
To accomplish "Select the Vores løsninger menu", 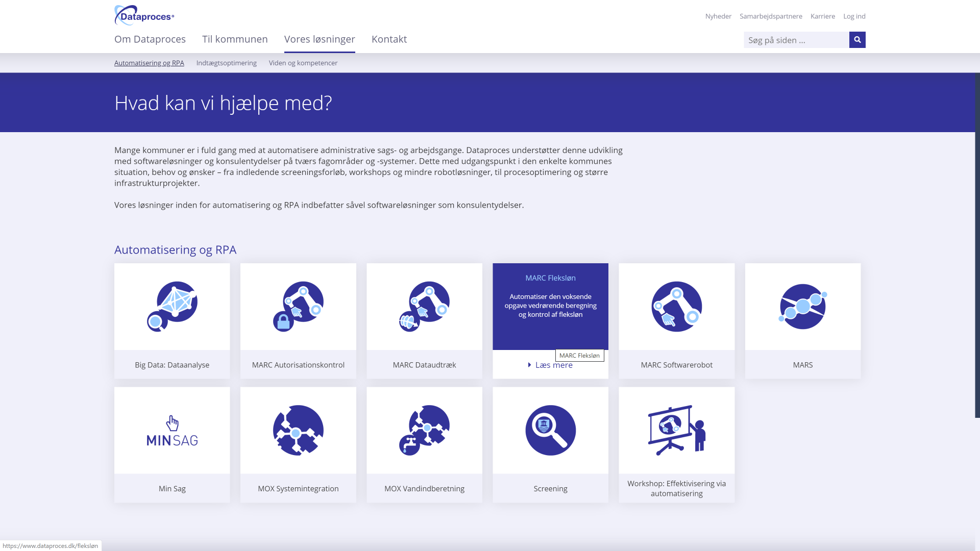I will coord(320,39).
